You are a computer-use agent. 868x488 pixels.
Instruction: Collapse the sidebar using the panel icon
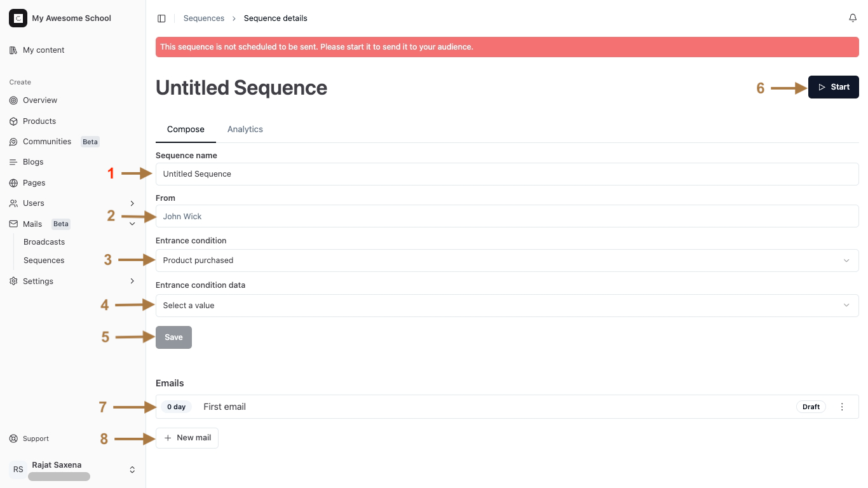[161, 18]
